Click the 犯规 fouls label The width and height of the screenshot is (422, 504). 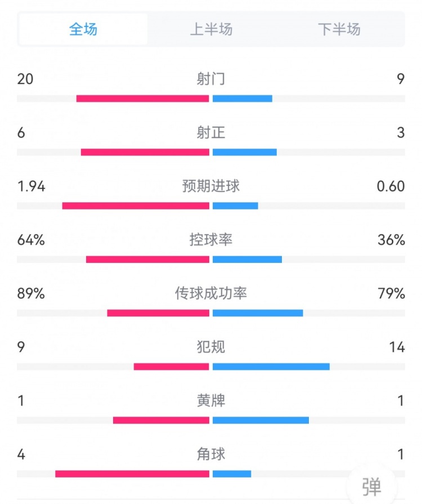(x=211, y=347)
